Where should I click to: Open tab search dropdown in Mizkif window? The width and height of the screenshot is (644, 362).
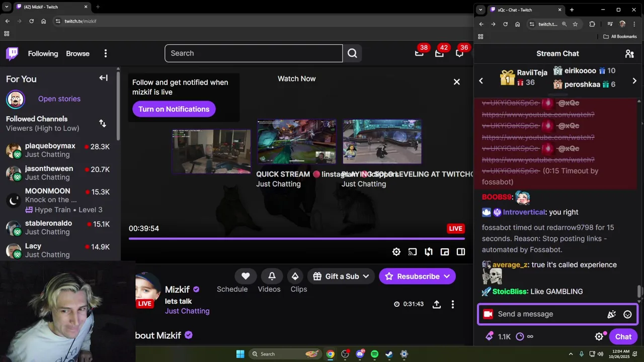tap(7, 7)
